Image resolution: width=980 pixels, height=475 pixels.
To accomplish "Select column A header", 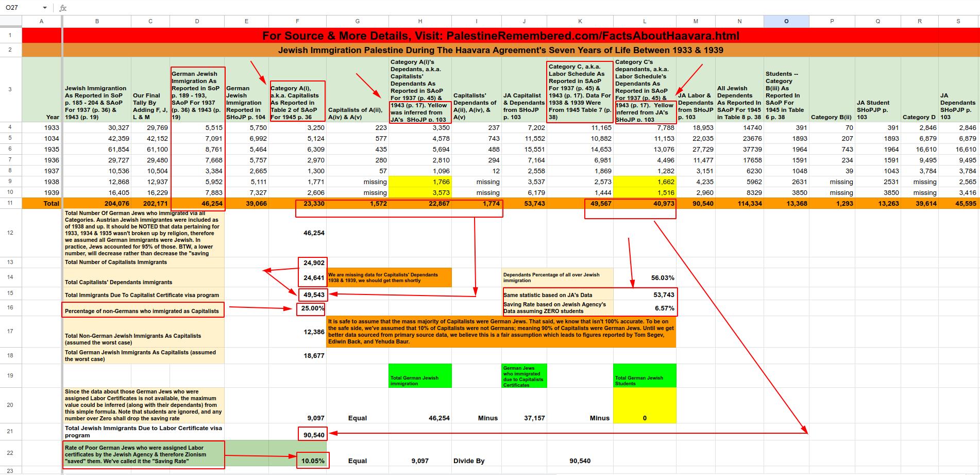I will pyautogui.click(x=42, y=21).
